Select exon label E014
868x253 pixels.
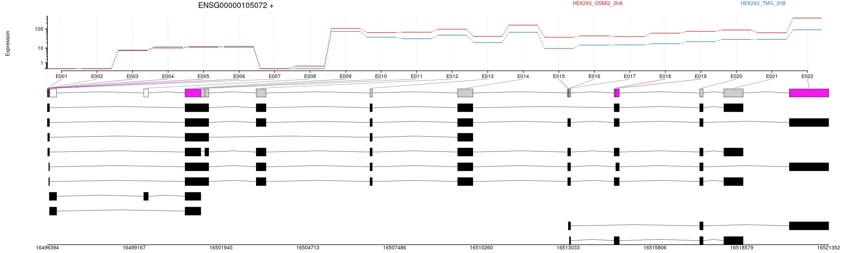pos(523,76)
